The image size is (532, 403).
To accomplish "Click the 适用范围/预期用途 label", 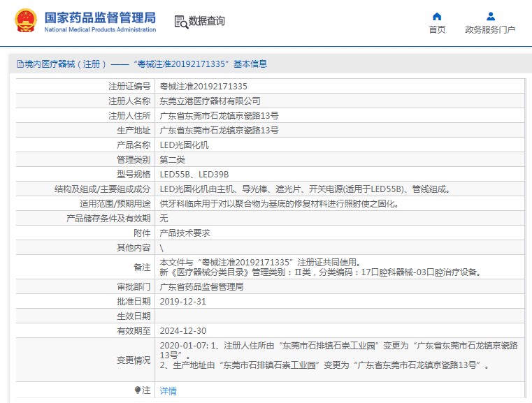I will tap(115, 204).
